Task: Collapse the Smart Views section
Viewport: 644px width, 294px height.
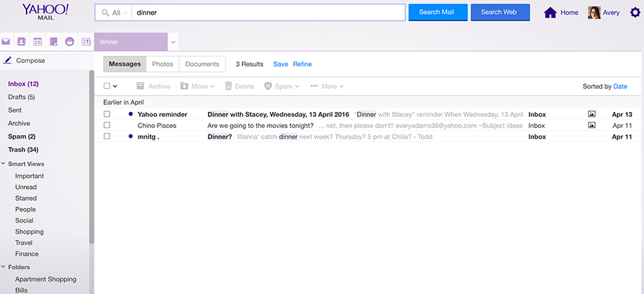Action: click(3, 164)
